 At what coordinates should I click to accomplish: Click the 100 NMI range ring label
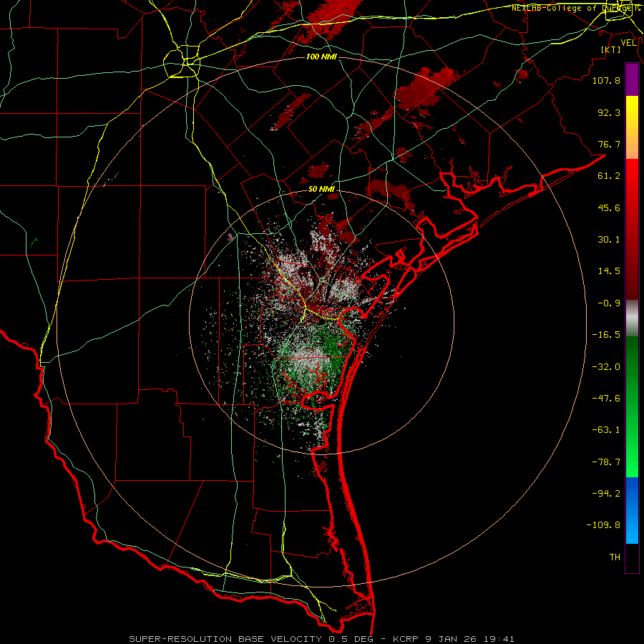pos(321,57)
